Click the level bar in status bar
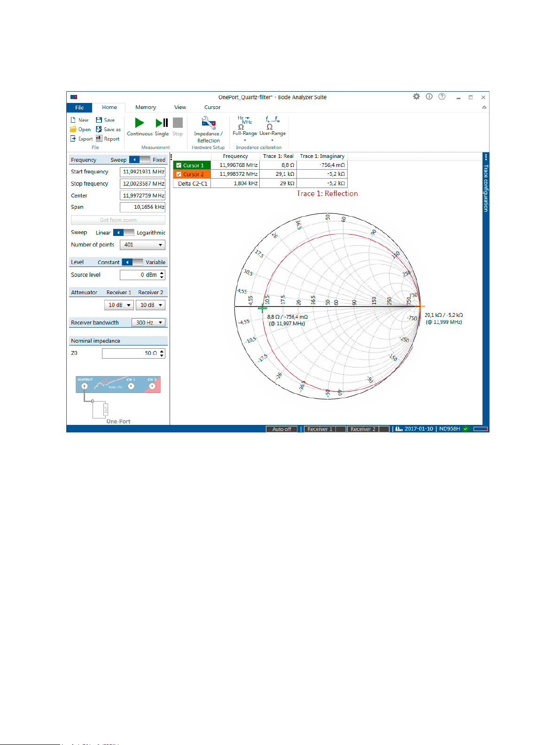The width and height of the screenshot is (560, 745). pyautogui.click(x=480, y=429)
